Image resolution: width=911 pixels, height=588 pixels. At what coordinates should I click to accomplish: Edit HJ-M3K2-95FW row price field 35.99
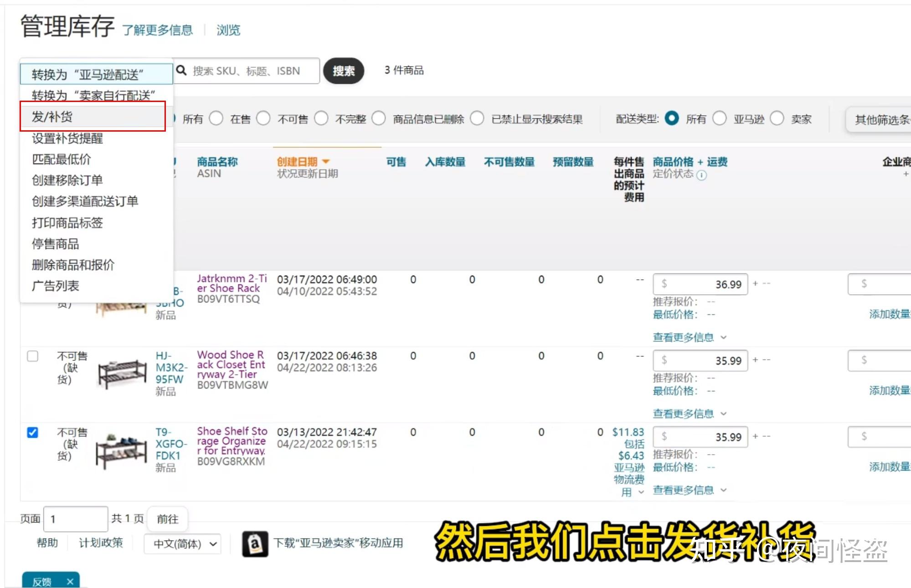(700, 361)
